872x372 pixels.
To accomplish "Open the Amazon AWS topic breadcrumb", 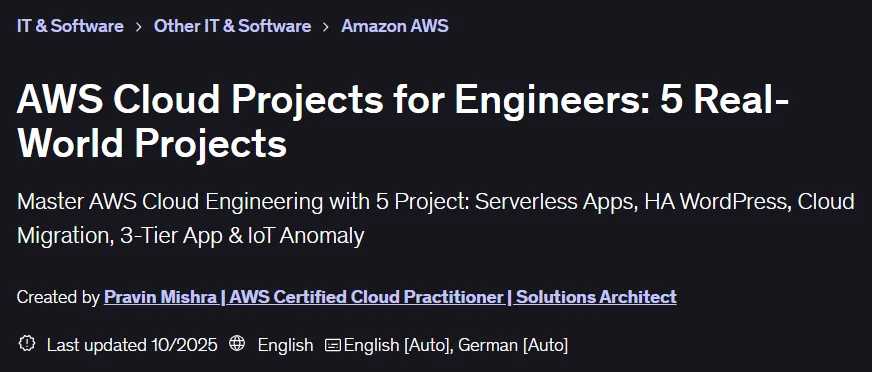I will 395,26.
